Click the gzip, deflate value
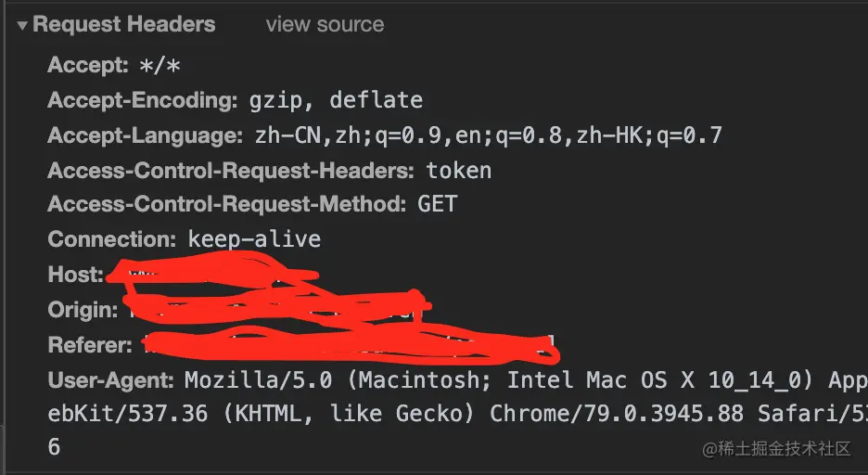The image size is (868, 475). [x=336, y=100]
